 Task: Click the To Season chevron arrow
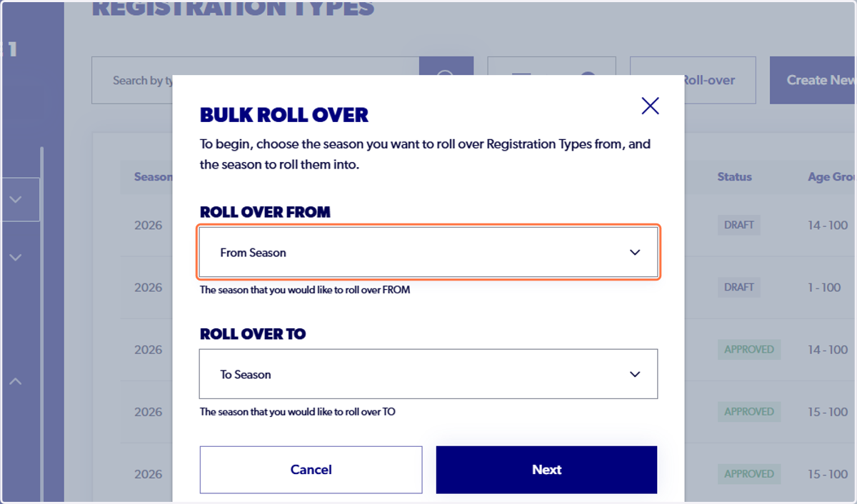click(x=635, y=374)
